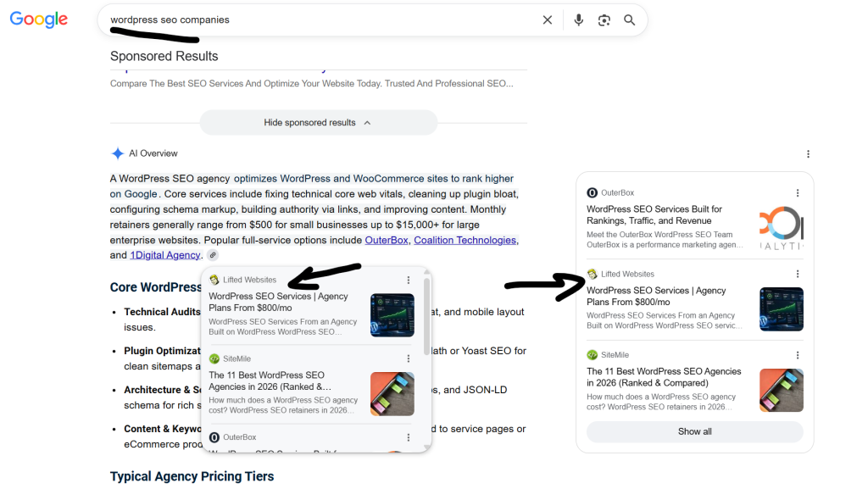The width and height of the screenshot is (868, 489).
Task: Clear the search query with the X icon
Action: pos(548,19)
